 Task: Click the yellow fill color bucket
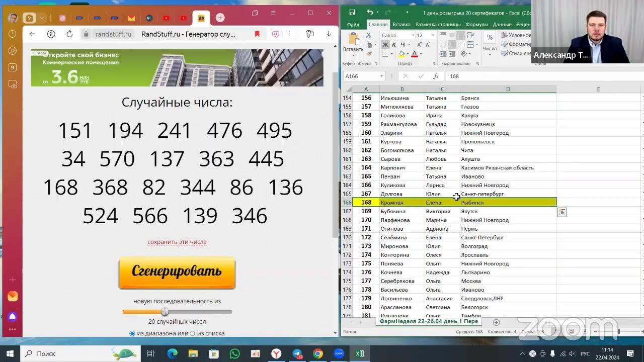(401, 54)
